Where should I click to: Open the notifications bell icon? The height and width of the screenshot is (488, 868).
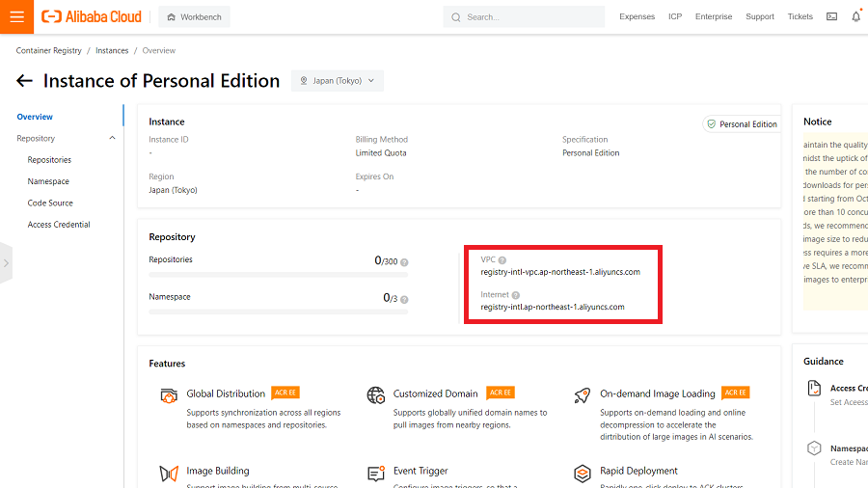pos(855,16)
